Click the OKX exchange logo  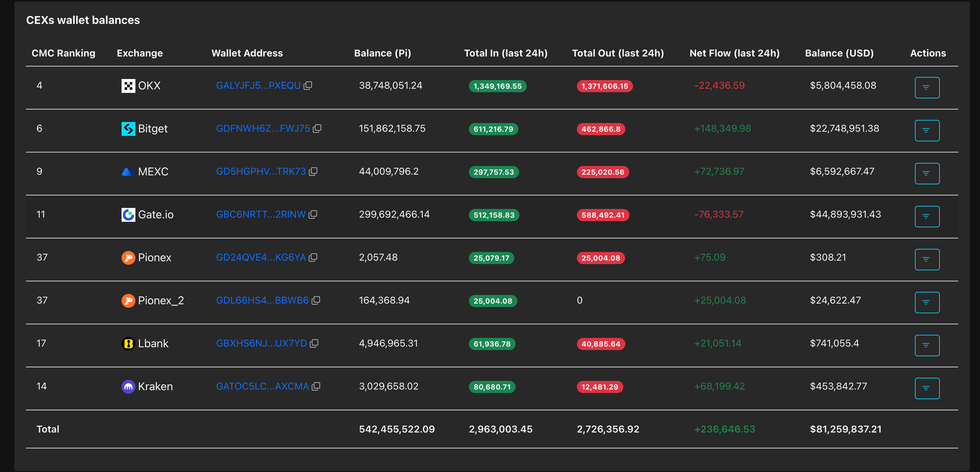(x=128, y=86)
